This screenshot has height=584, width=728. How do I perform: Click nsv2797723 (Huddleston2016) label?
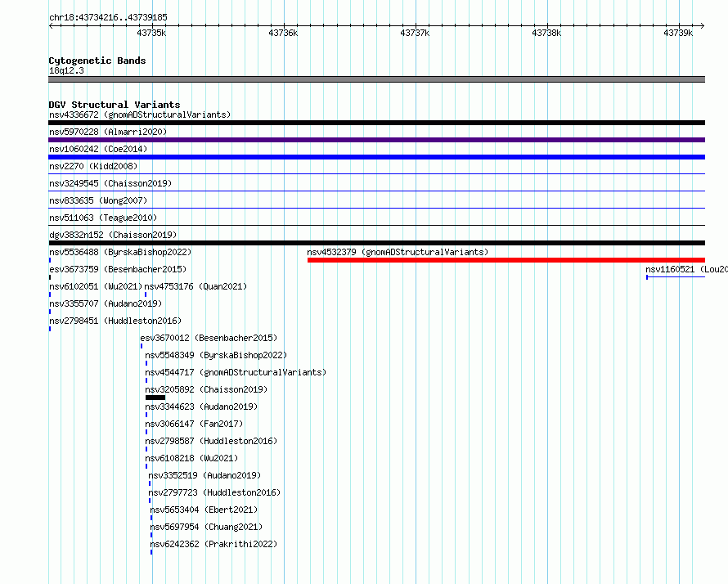[x=214, y=492]
